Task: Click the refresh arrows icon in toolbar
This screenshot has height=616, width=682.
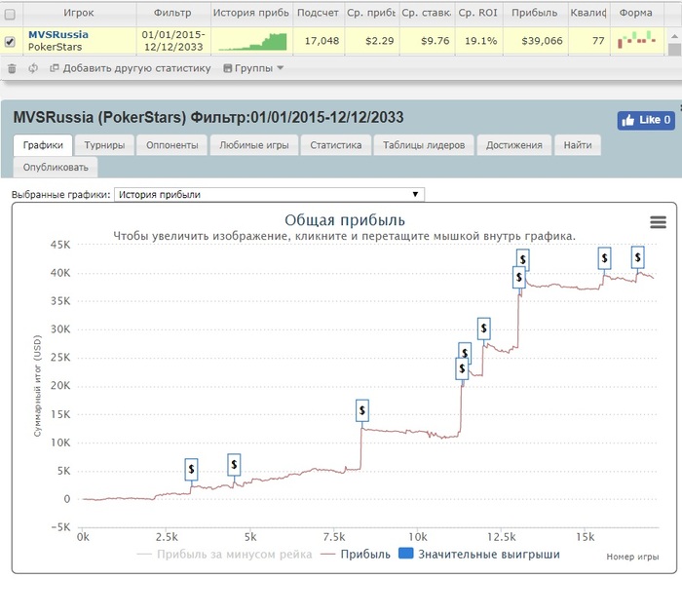Action: pos(33,68)
